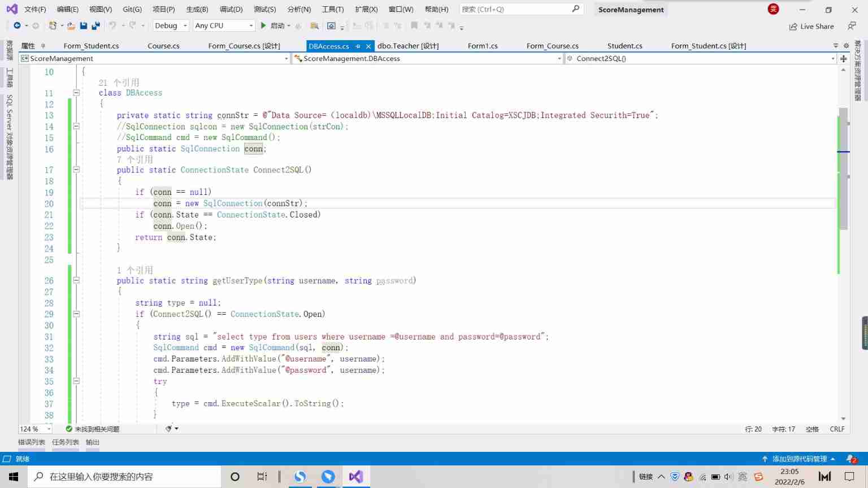Split the editor with the plus icon
Screen dimensions: 868x488
click(x=844, y=59)
